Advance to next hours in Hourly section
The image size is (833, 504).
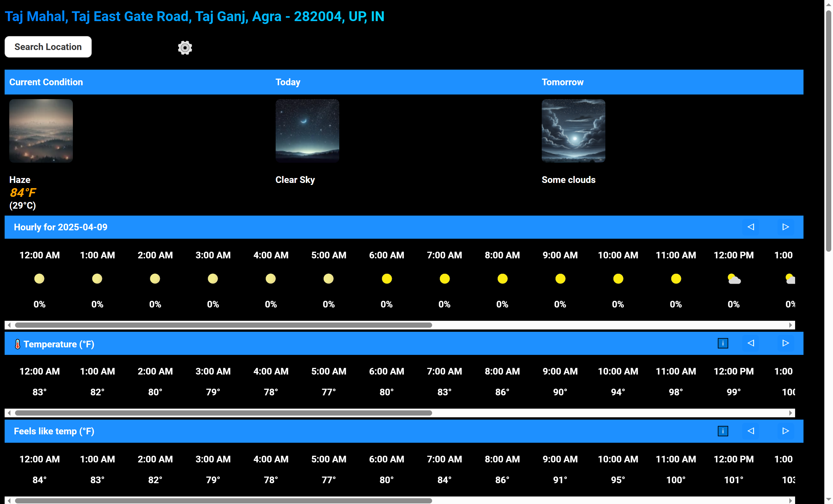tap(785, 227)
